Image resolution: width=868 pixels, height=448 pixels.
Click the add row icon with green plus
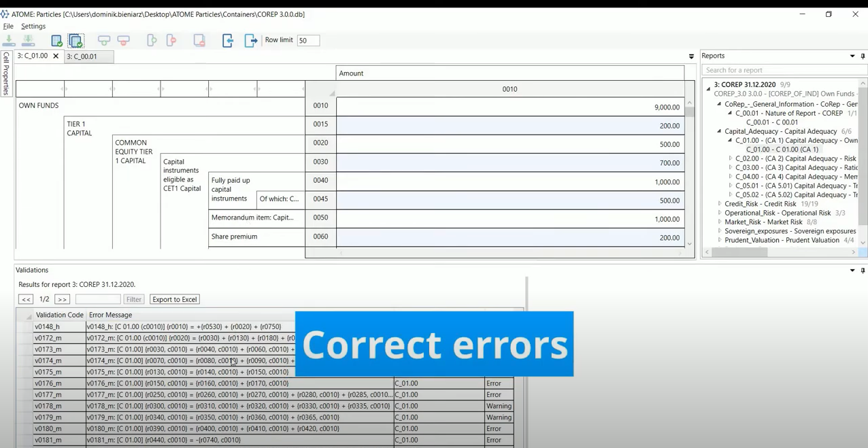pyautogui.click(x=104, y=41)
